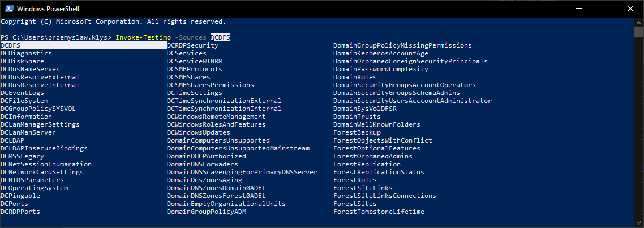Click the Windows PowerShell title text
Image resolution: width=644 pixels, height=228 pixels.
click(49, 8)
